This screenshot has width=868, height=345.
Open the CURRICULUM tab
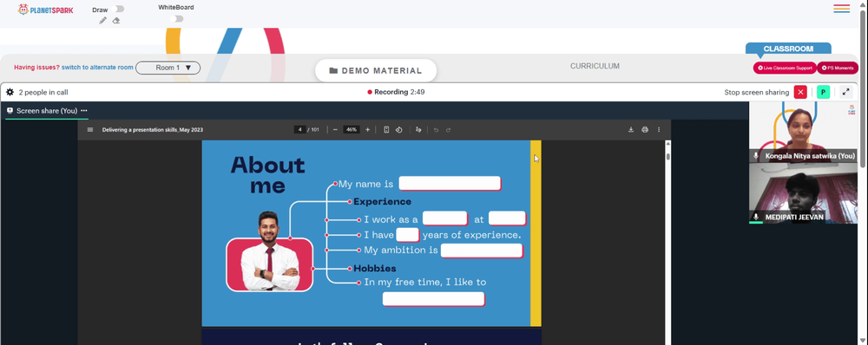[x=595, y=66]
